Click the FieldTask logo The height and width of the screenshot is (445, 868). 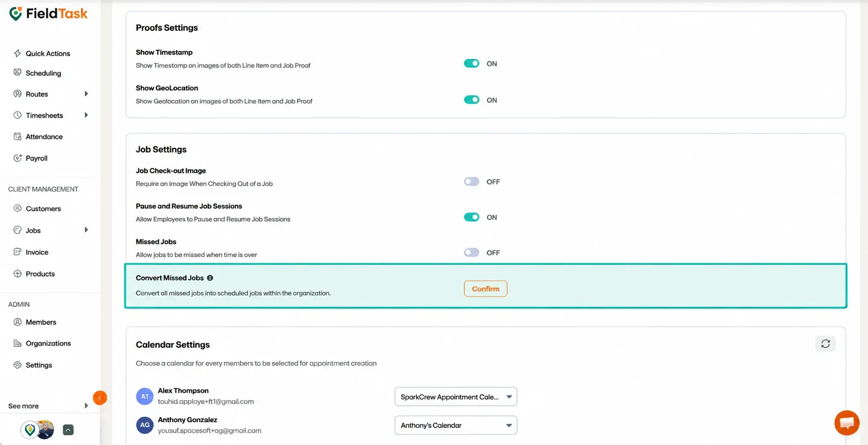(49, 14)
